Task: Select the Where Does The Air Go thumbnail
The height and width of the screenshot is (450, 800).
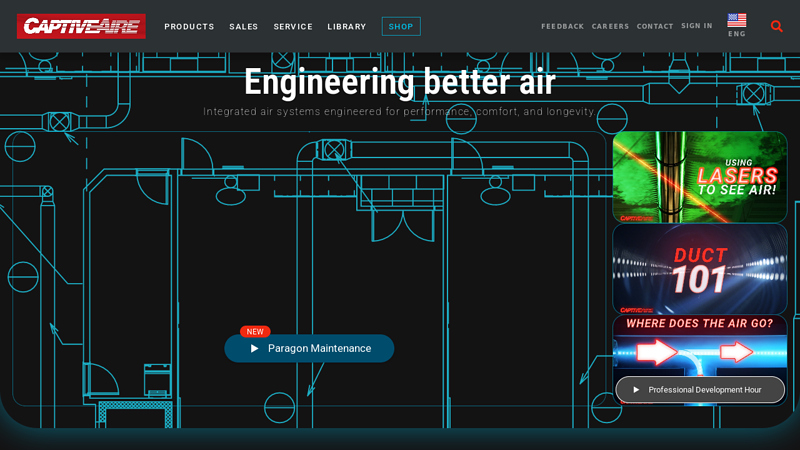Action: tap(699, 345)
